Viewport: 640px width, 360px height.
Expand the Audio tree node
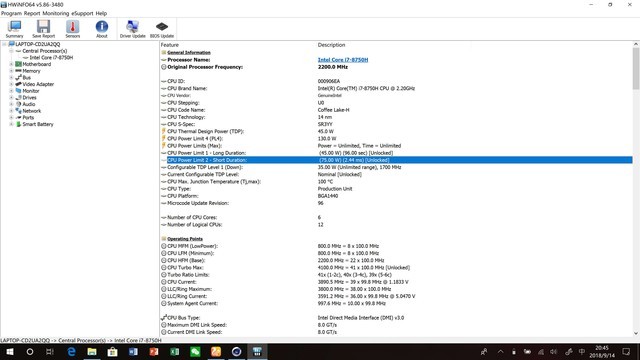[x=11, y=104]
